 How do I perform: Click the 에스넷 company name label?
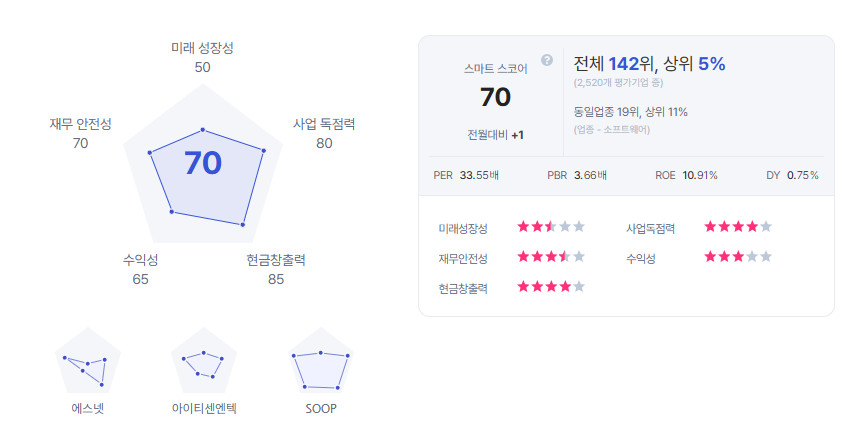tap(88, 408)
